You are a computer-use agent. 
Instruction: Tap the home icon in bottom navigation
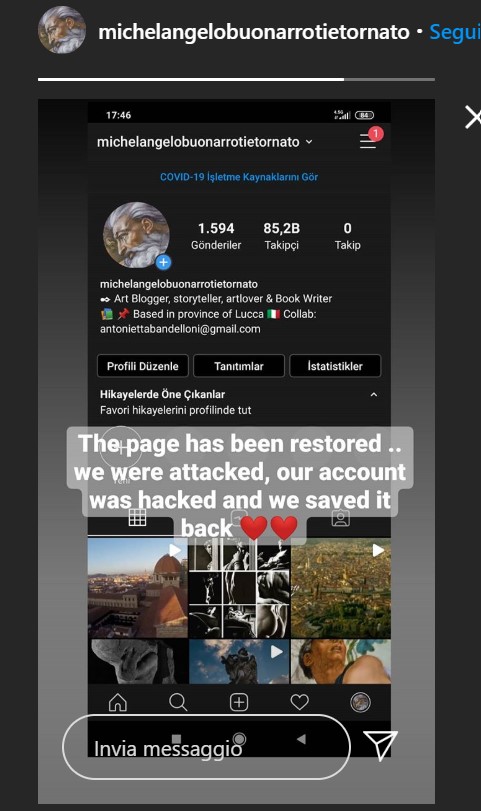[x=117, y=702]
